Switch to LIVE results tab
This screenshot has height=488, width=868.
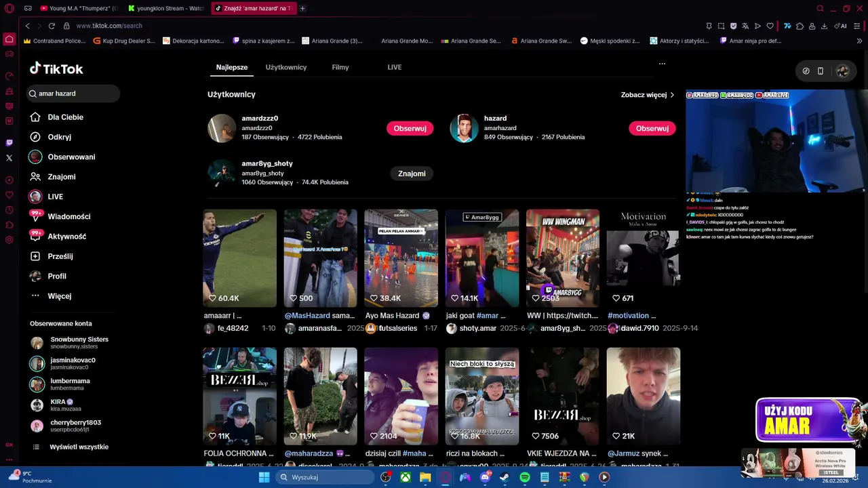pyautogui.click(x=395, y=67)
